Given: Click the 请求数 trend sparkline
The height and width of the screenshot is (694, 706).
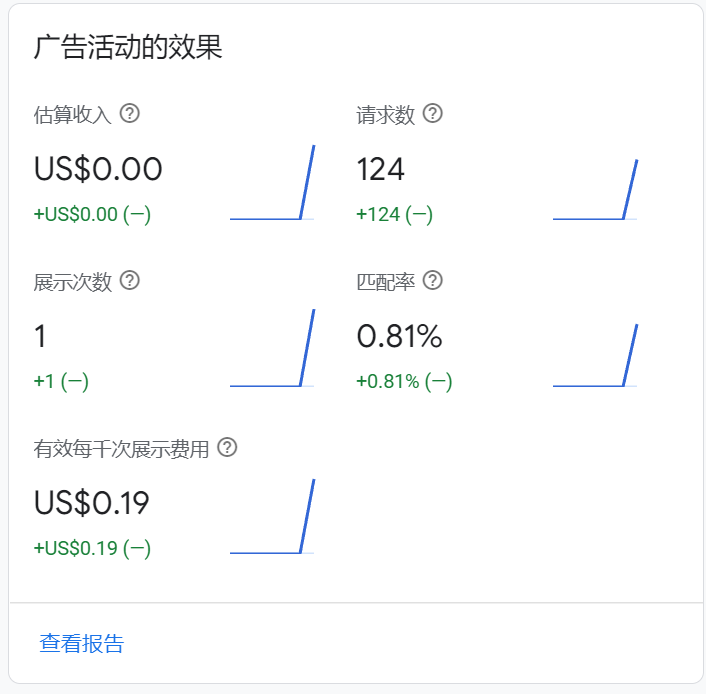Looking at the screenshot, I should (x=595, y=189).
